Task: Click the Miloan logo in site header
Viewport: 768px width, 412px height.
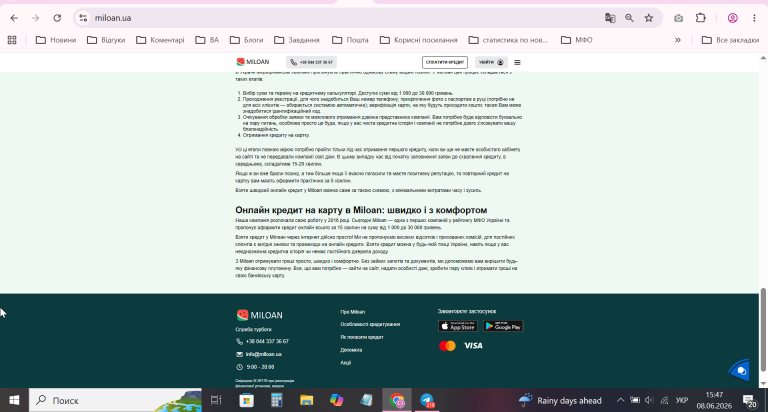Action: pos(253,62)
